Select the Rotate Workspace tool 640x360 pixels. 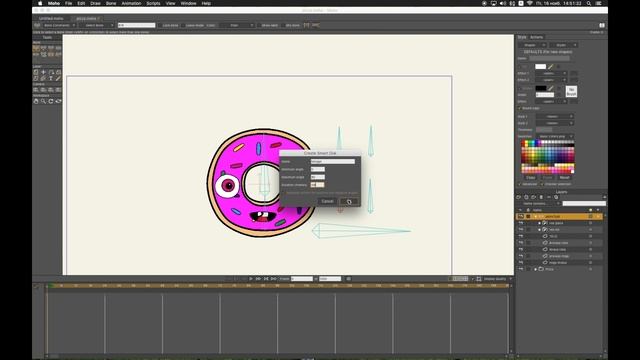tap(51, 101)
